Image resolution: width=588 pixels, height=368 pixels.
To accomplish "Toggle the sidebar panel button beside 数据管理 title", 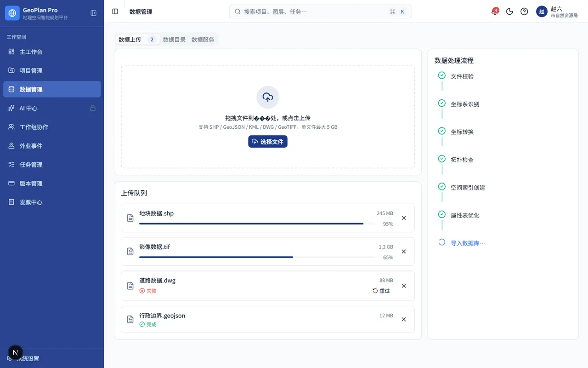I will point(115,11).
